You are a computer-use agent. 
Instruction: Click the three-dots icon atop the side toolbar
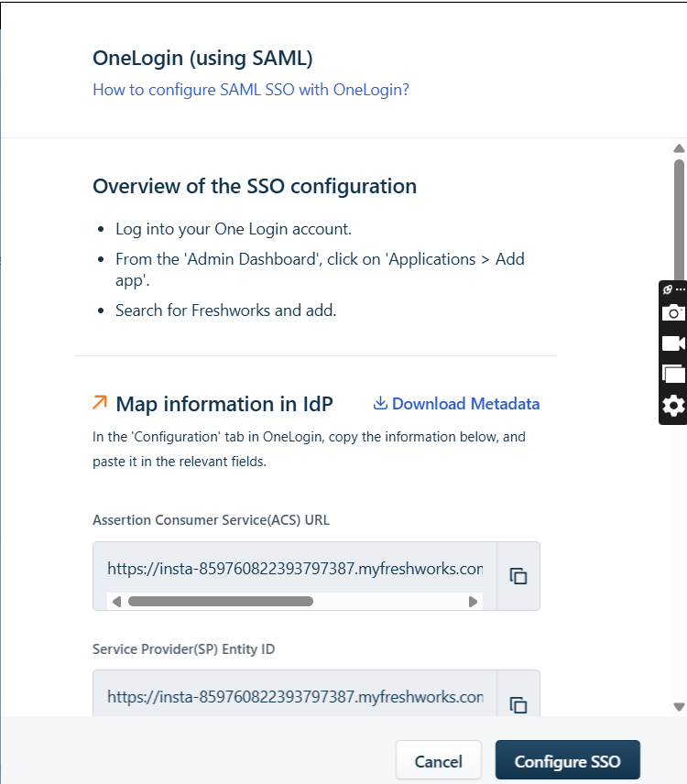tap(681, 289)
